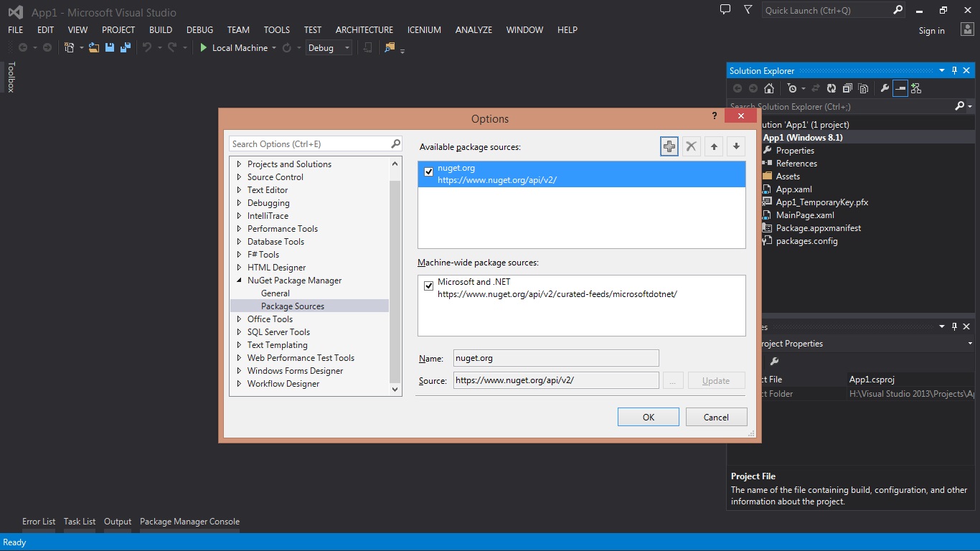Refresh Solution Explorer with circular arrows icon
Viewport: 980px width, 551px height.
(x=831, y=88)
